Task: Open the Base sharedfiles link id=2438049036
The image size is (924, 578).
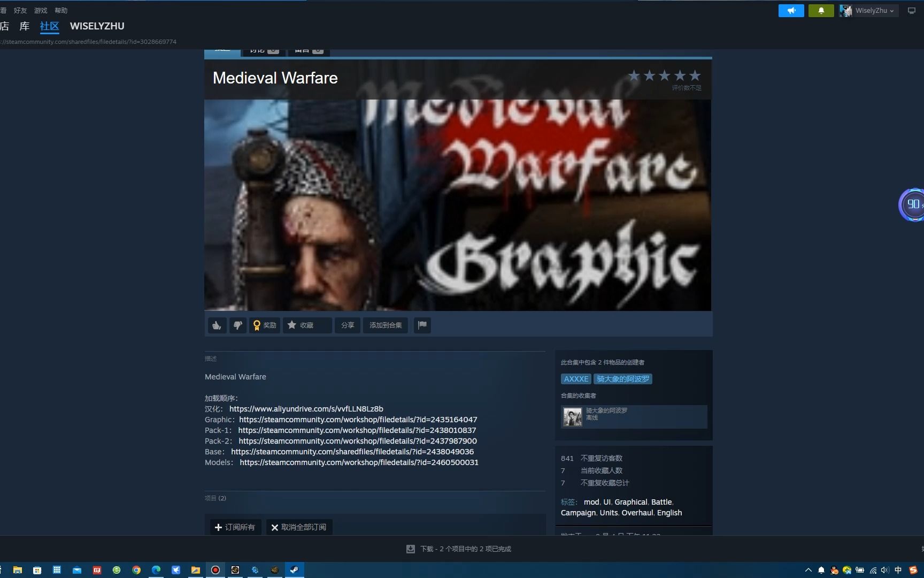Action: [352, 452]
